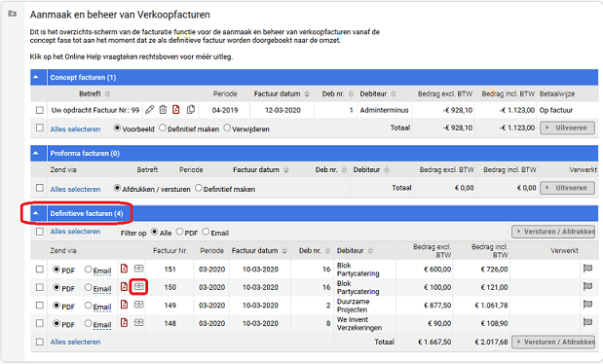Click debtor Duurzame Projecten
This screenshot has width=603, height=364.
(x=353, y=306)
